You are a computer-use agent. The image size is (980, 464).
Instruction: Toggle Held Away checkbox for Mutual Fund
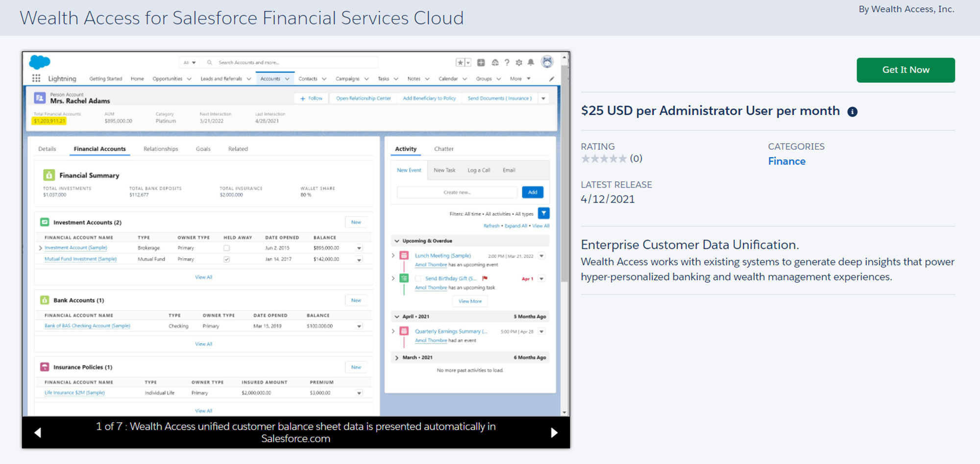coord(226,259)
